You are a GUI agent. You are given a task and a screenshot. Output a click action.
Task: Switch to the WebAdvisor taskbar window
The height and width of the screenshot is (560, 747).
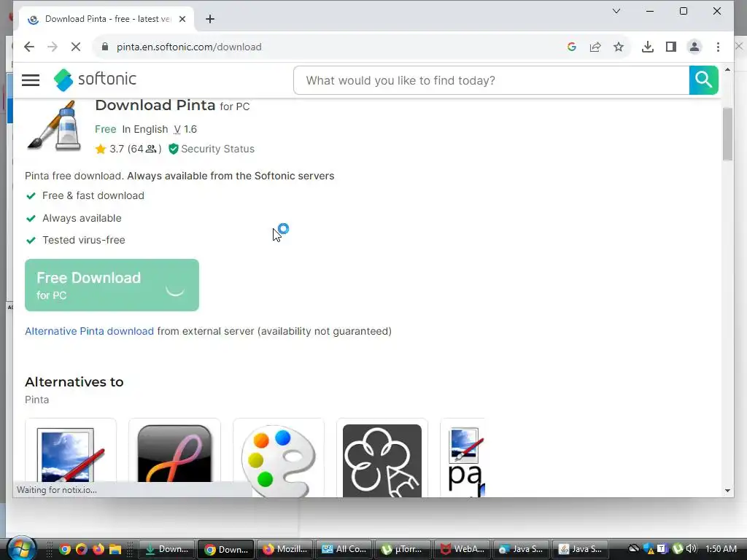pos(462,549)
